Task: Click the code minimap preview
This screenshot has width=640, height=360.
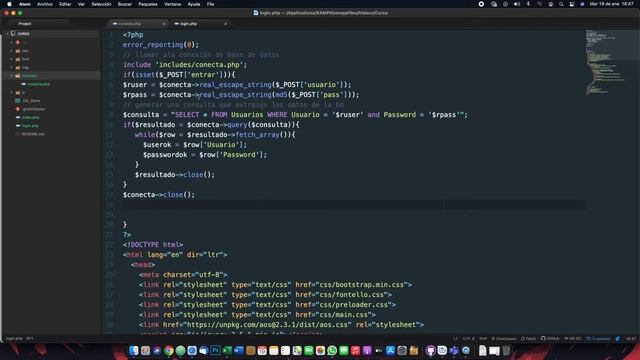Action: pyautogui.click(x=605, y=61)
